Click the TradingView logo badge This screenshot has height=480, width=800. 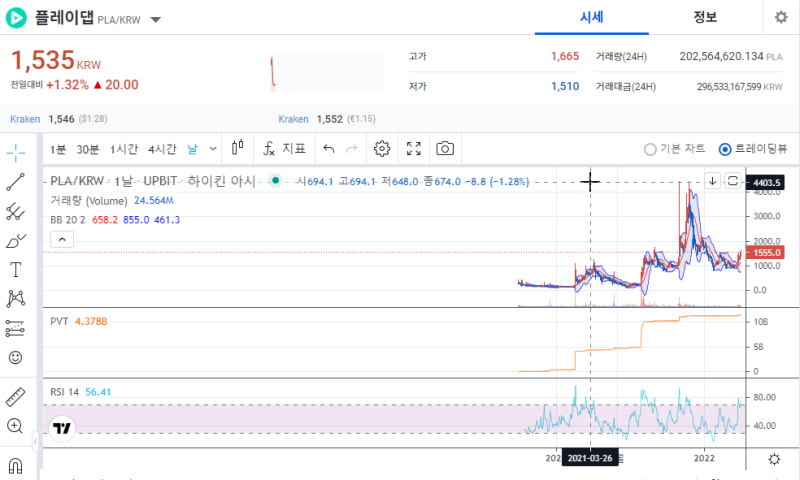tap(62, 428)
